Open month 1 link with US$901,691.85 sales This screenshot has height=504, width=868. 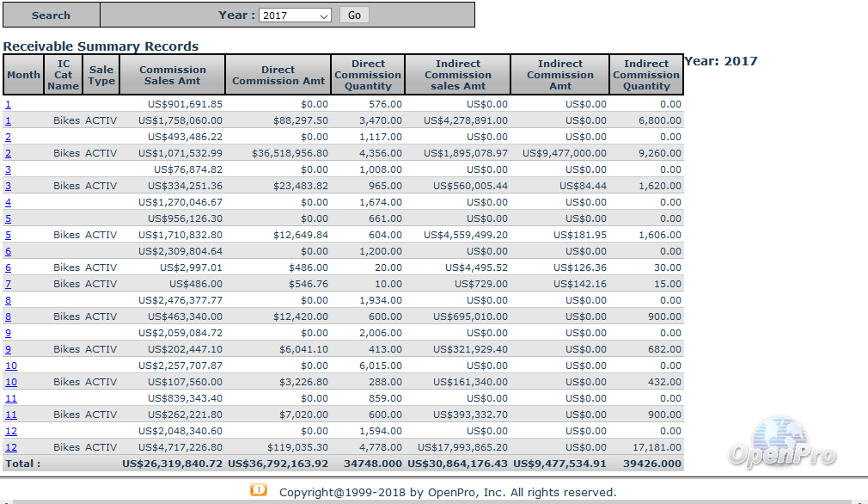[x=8, y=104]
